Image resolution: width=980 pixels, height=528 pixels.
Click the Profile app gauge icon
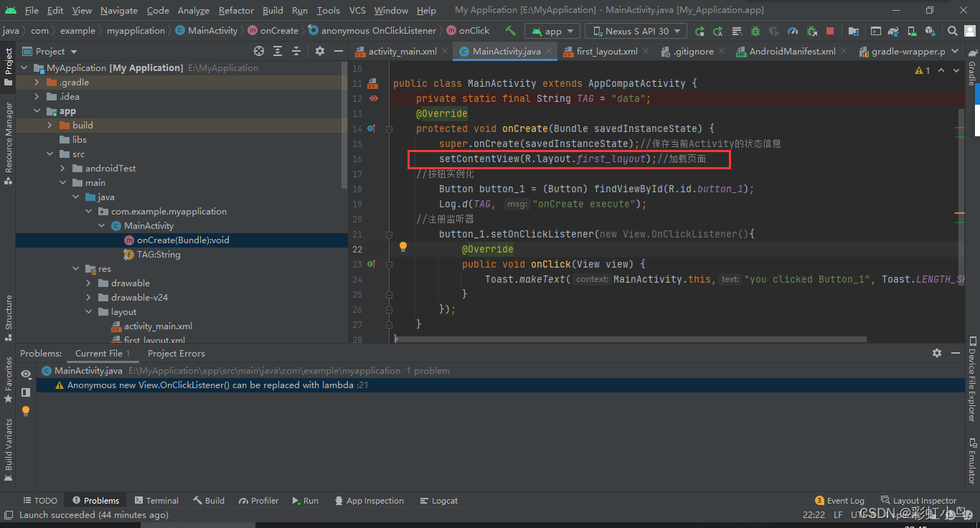pyautogui.click(x=793, y=31)
